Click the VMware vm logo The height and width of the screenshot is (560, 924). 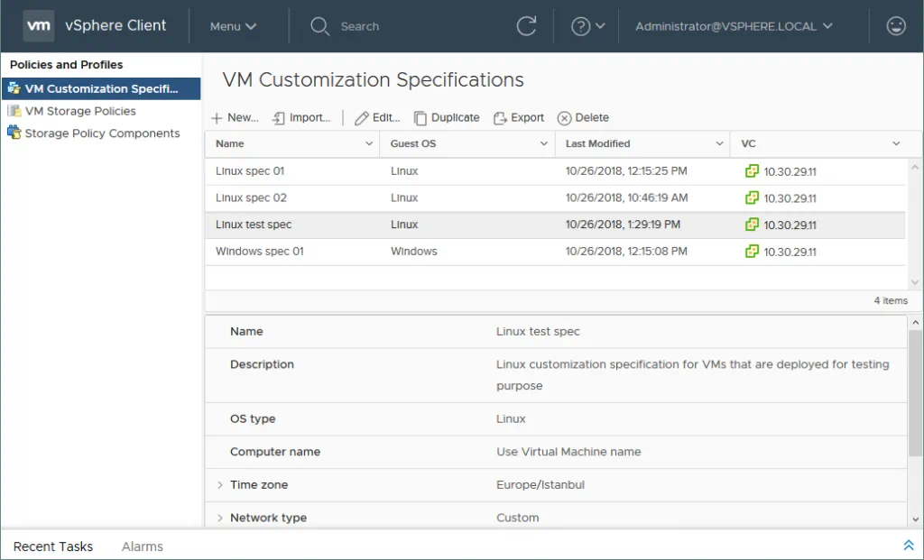(39, 26)
